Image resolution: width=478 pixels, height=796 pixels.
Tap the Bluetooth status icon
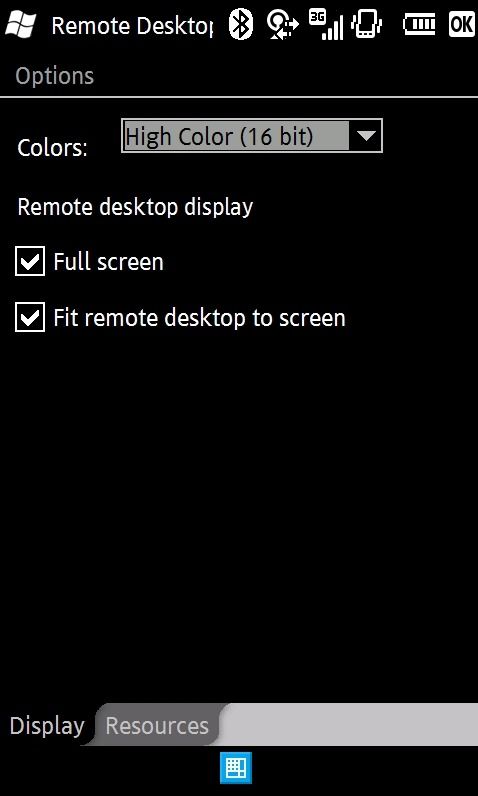click(241, 24)
